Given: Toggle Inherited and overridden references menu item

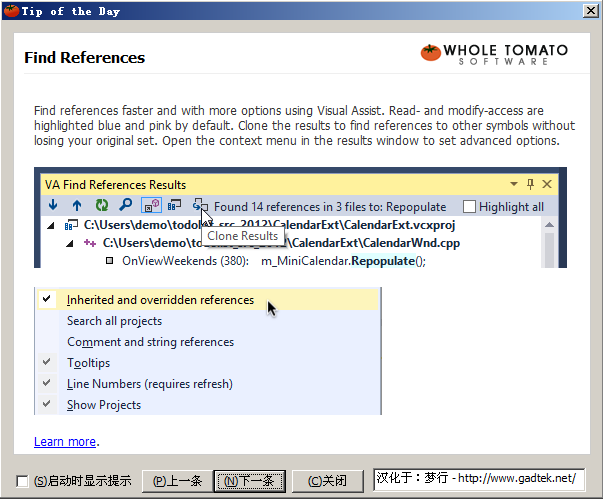Looking at the screenshot, I should pos(208,300).
